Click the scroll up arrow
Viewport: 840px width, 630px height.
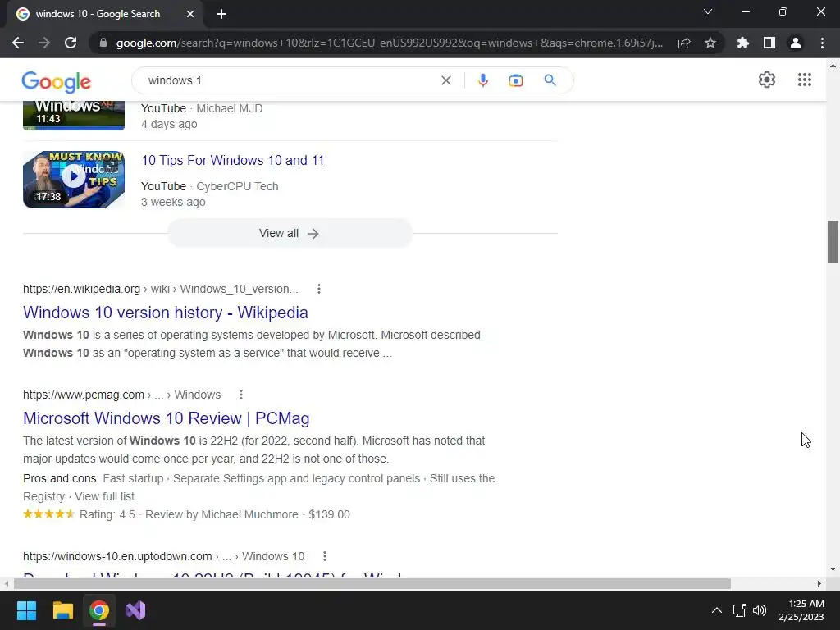tap(833, 66)
